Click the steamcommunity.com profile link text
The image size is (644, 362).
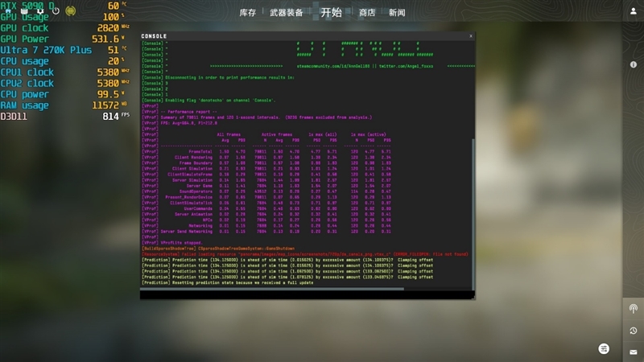333,66
